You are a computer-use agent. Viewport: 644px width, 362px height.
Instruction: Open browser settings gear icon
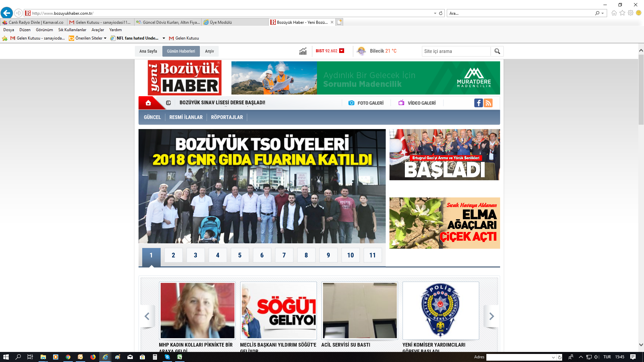pos(631,13)
